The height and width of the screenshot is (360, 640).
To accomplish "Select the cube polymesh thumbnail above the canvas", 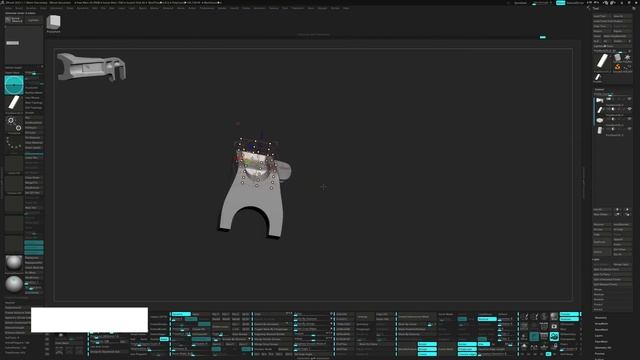I will click(x=53, y=22).
